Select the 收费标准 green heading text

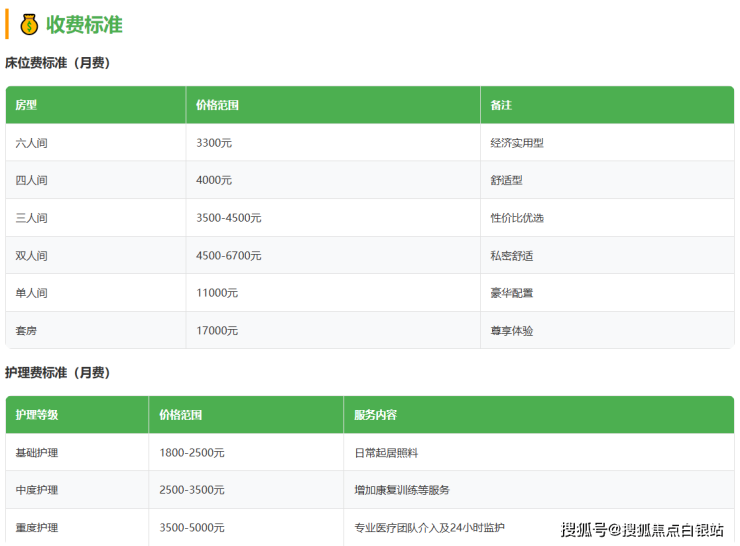click(x=84, y=24)
